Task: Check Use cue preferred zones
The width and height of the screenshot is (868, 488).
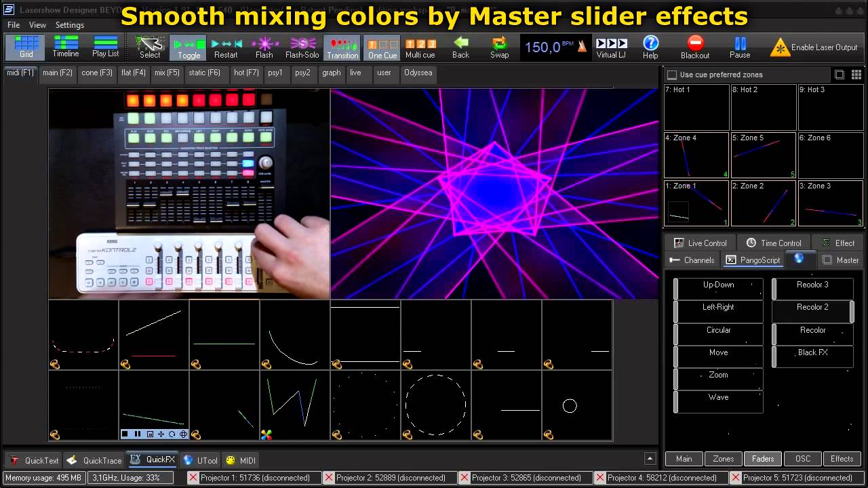Action: tap(672, 75)
